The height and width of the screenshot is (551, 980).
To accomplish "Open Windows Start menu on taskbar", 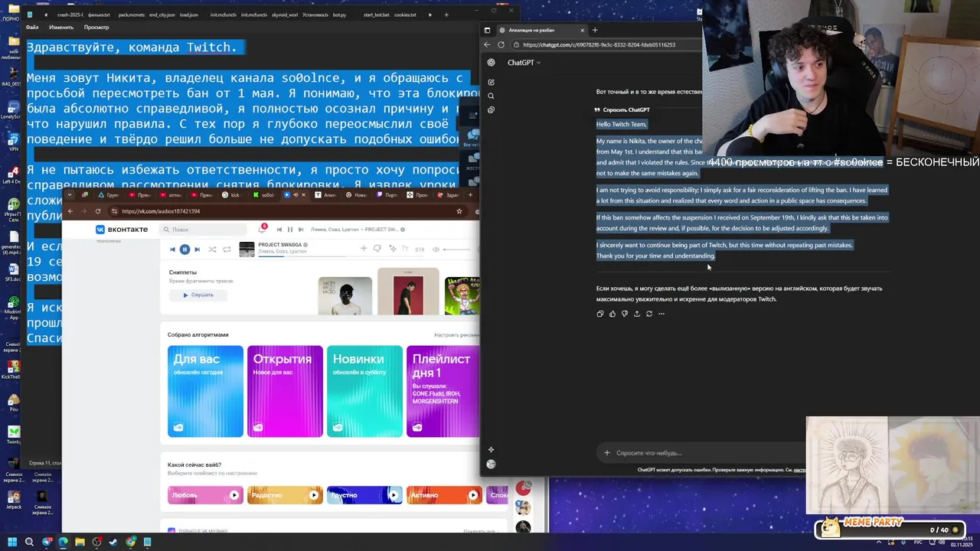I will (12, 542).
